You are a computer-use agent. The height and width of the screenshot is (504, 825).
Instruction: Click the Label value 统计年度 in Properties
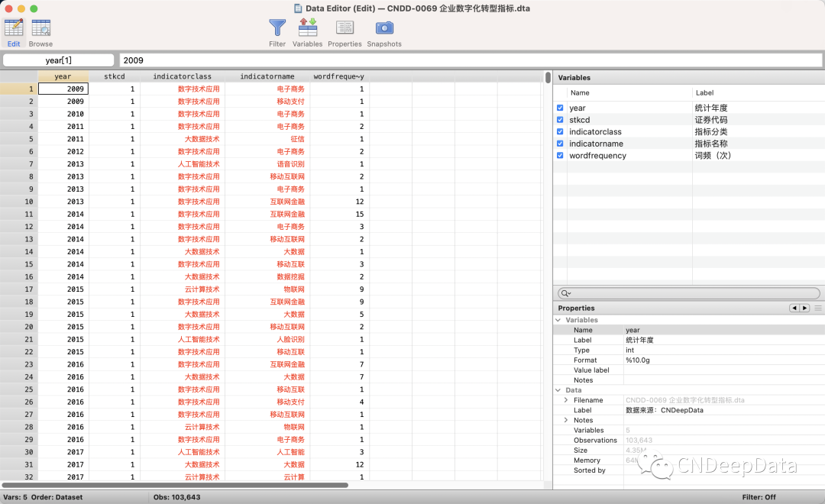tap(639, 340)
